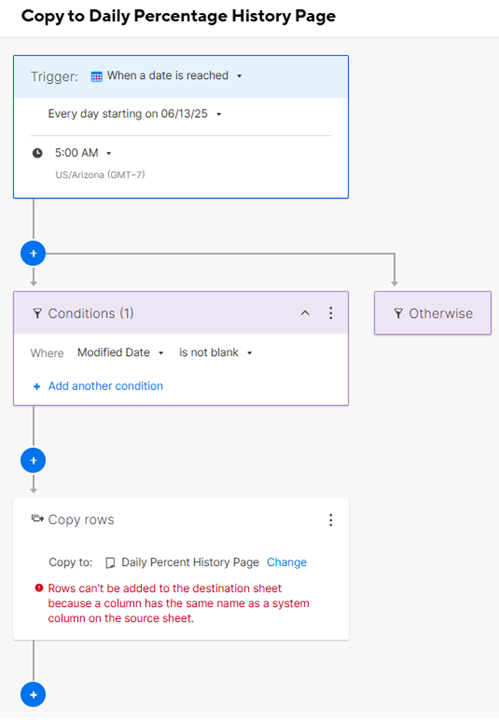Click the red error icon in Copy rows

(x=39, y=588)
